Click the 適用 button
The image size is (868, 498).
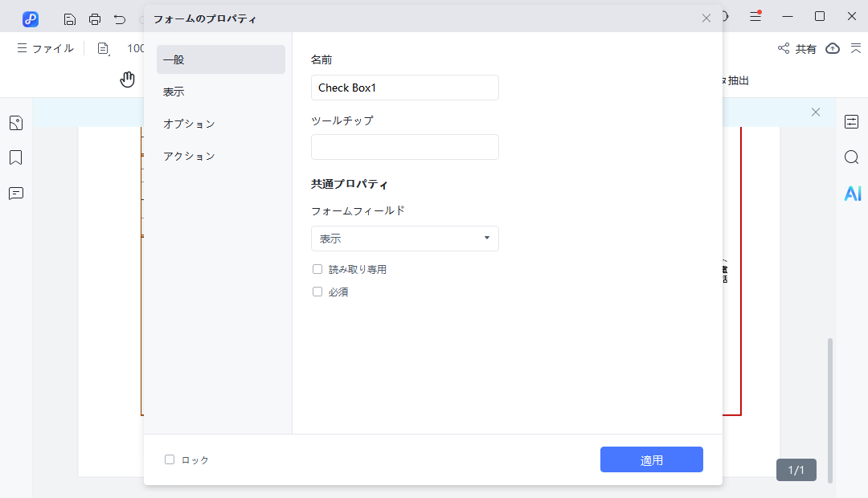[651, 459]
